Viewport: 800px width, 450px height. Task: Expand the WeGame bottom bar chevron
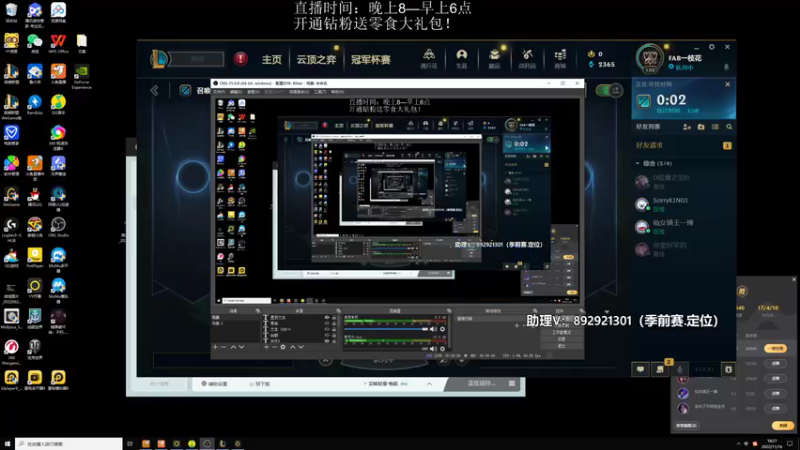(430, 384)
